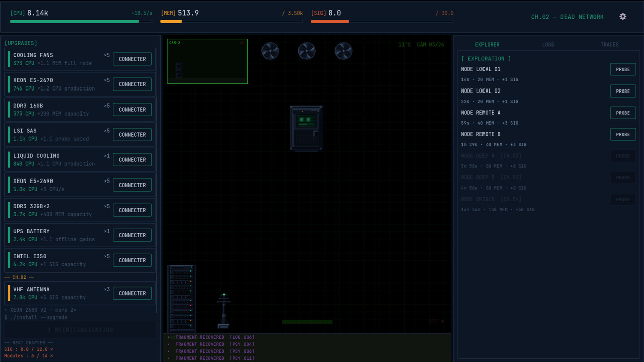
Task: Switch to the Traces tab
Action: pos(609,45)
